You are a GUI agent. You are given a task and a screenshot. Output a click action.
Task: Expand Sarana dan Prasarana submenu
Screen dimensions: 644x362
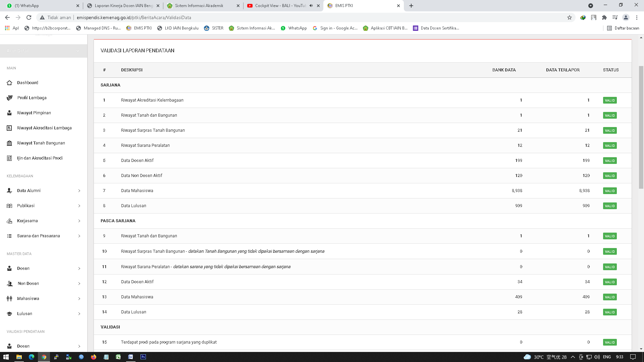click(79, 236)
